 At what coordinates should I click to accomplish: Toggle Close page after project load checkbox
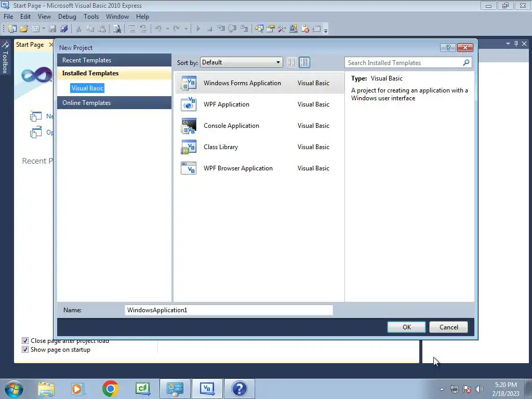[25, 340]
